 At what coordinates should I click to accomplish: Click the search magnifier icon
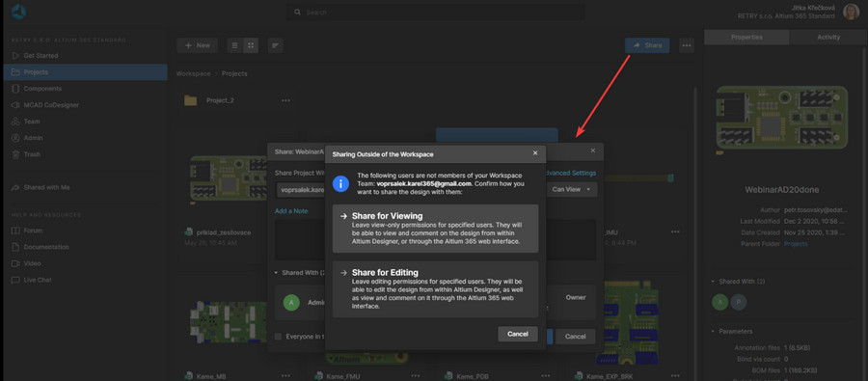[x=297, y=13]
